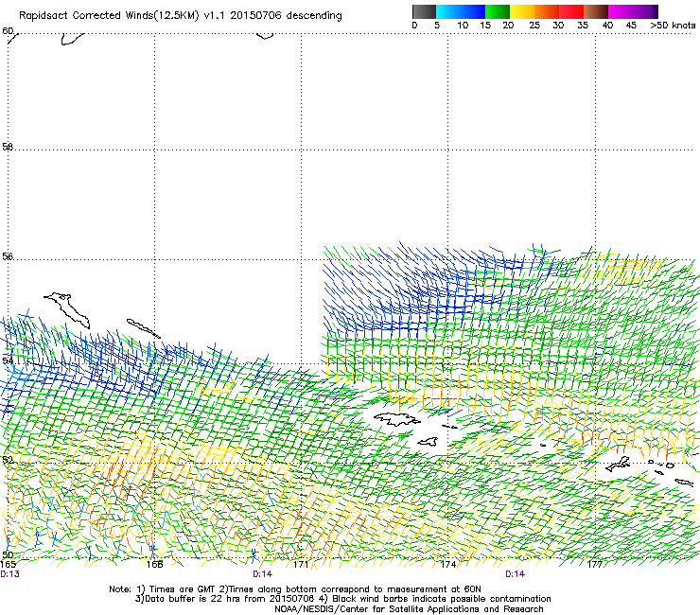Click the '15' legend scale label
700x615 pixels.
[x=485, y=26]
